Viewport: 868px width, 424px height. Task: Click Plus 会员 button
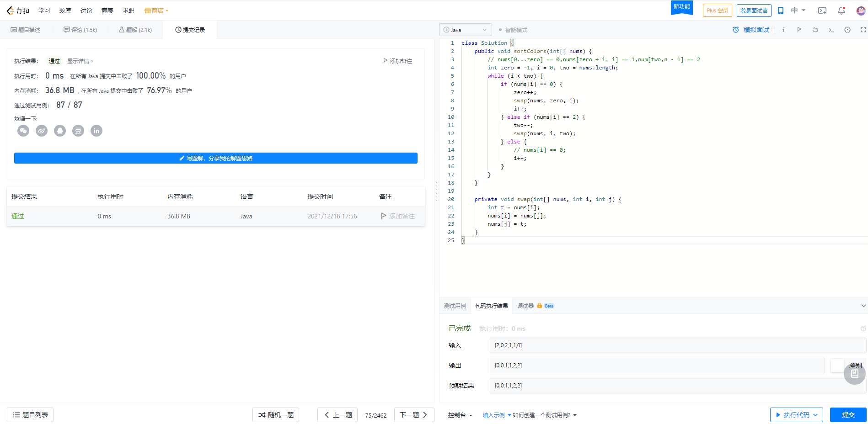point(717,11)
